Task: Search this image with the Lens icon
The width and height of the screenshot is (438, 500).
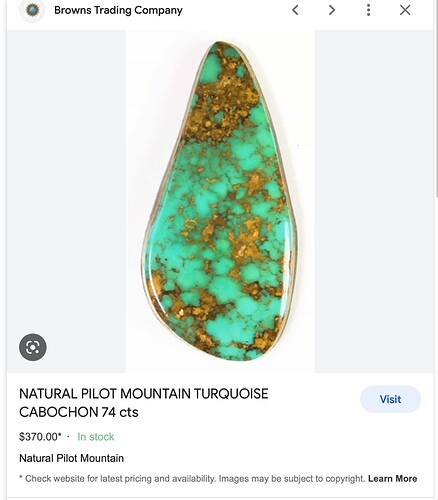Action: [33, 347]
